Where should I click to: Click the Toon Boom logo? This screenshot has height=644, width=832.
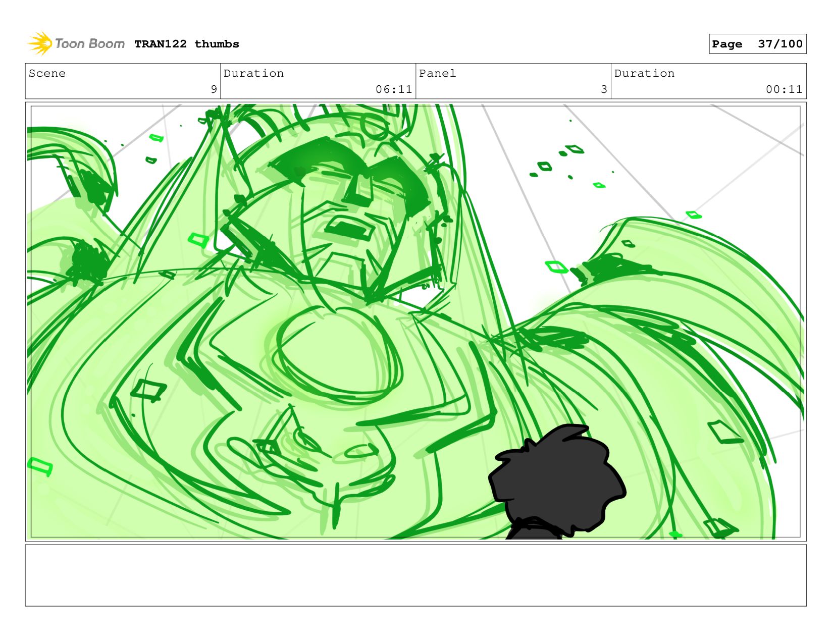click(x=76, y=44)
